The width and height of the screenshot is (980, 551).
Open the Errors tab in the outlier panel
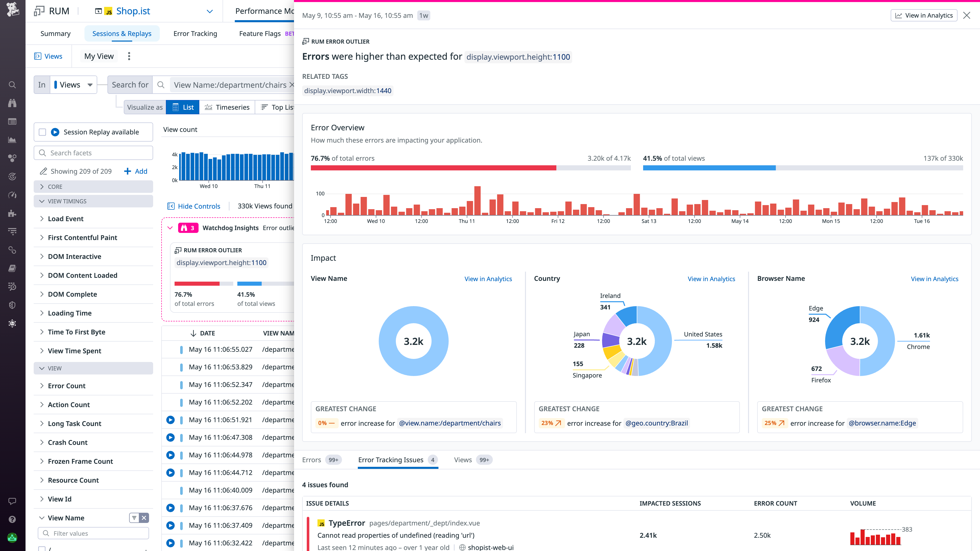pyautogui.click(x=312, y=460)
